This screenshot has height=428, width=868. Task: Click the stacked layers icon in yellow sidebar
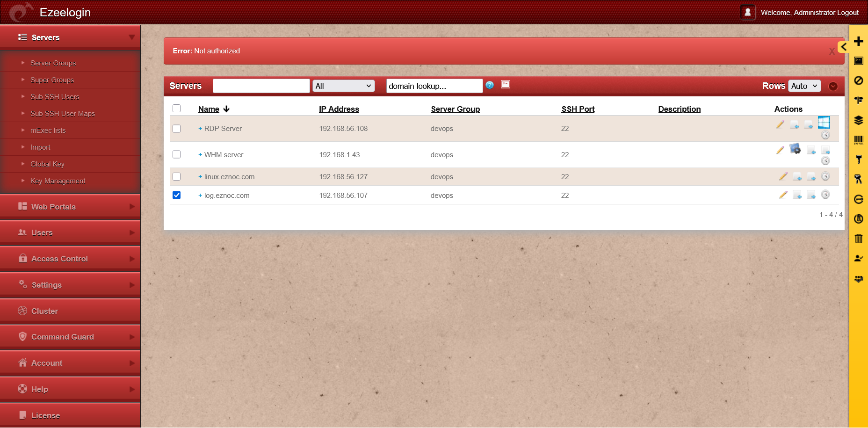[x=858, y=120]
